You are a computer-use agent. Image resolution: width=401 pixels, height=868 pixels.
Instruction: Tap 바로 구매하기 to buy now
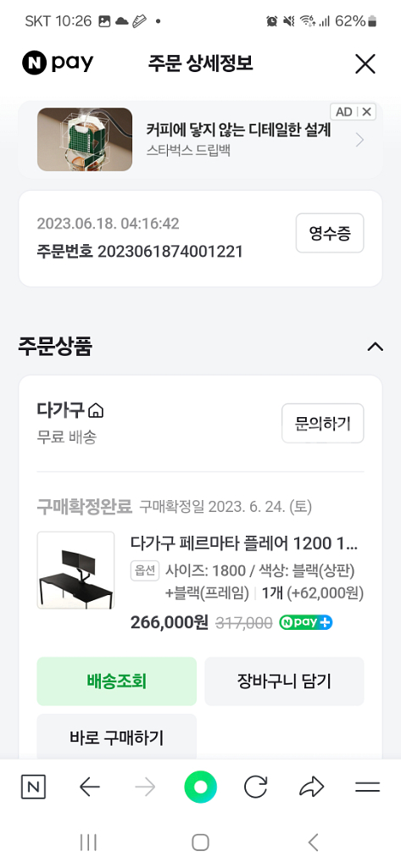click(116, 737)
